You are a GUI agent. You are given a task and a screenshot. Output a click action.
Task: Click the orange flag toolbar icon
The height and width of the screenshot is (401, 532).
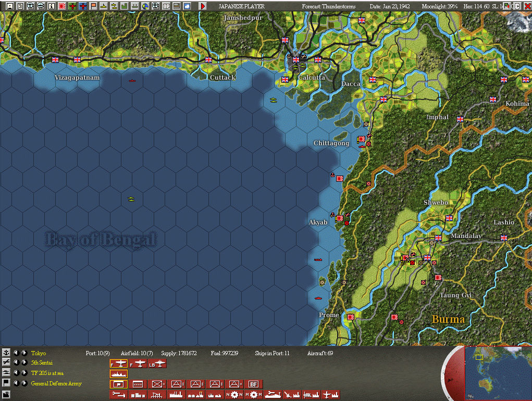click(93, 6)
